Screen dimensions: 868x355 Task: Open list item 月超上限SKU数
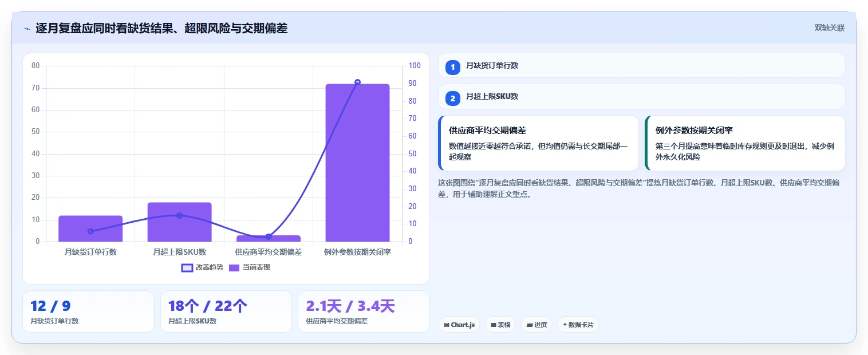tap(641, 97)
